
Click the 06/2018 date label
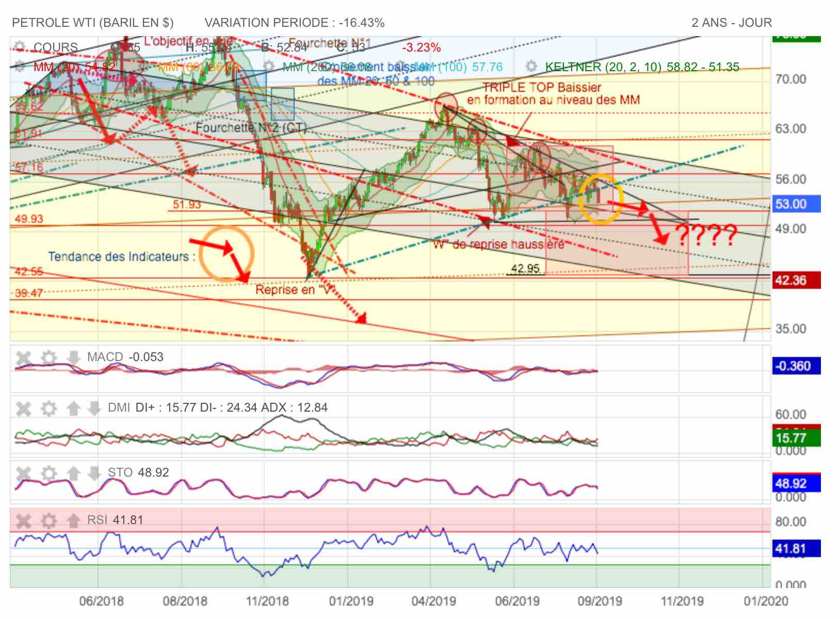[101, 601]
